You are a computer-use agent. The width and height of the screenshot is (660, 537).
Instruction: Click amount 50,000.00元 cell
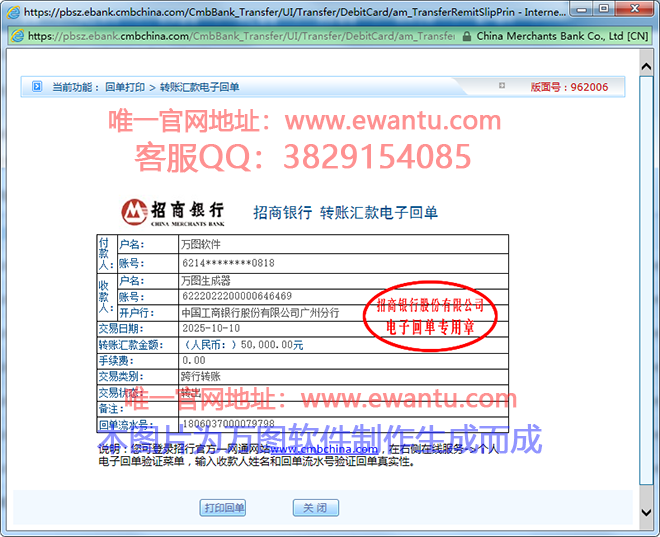[343, 345]
